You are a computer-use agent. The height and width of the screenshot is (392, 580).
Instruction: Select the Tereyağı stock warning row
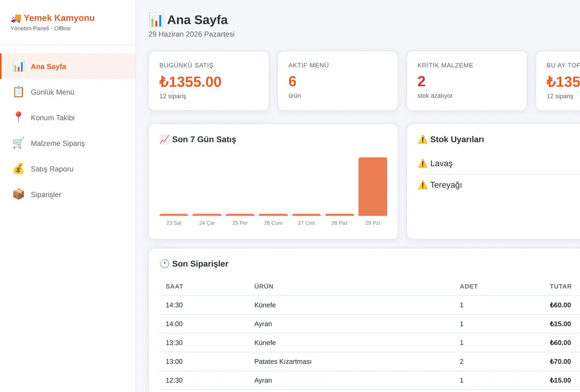point(498,185)
